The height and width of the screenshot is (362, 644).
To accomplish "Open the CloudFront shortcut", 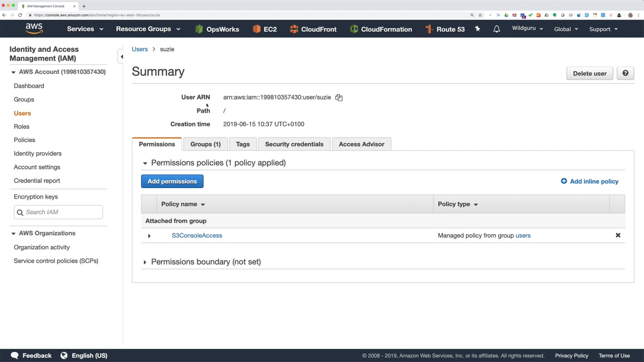I will click(313, 29).
